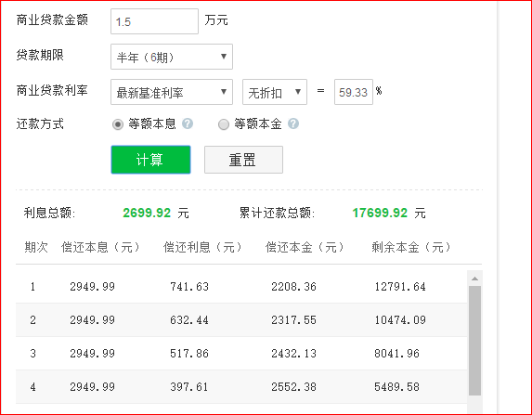Click remaining principal 8041.96

396,354
